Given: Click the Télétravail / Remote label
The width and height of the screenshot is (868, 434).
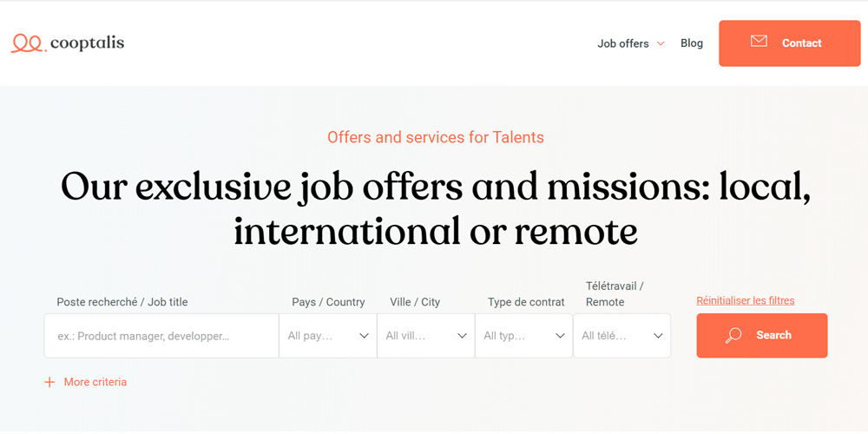Looking at the screenshot, I should [615, 294].
